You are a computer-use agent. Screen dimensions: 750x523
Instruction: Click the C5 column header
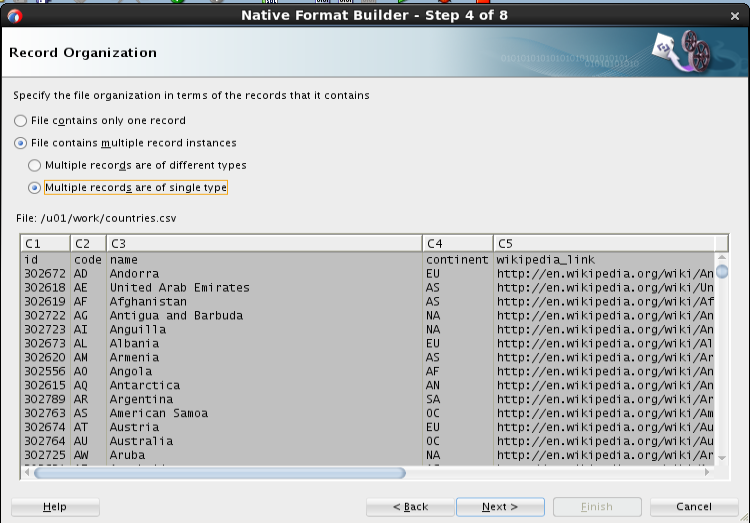pos(604,244)
